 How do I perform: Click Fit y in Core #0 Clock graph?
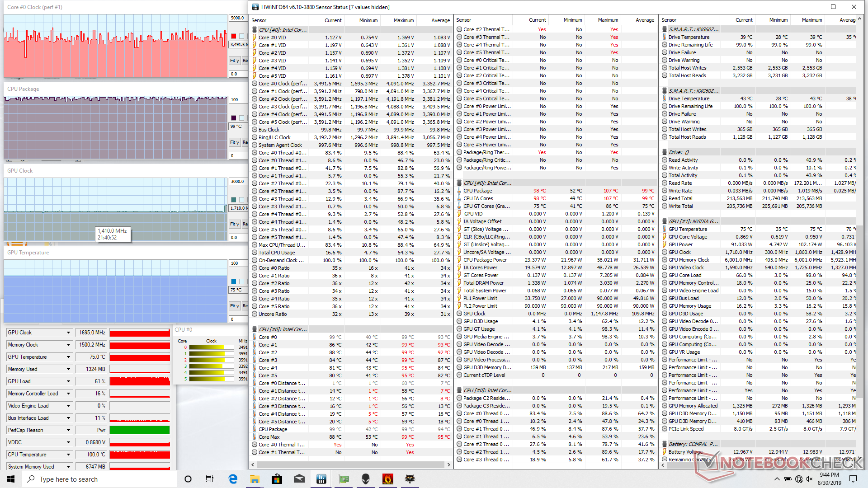235,61
